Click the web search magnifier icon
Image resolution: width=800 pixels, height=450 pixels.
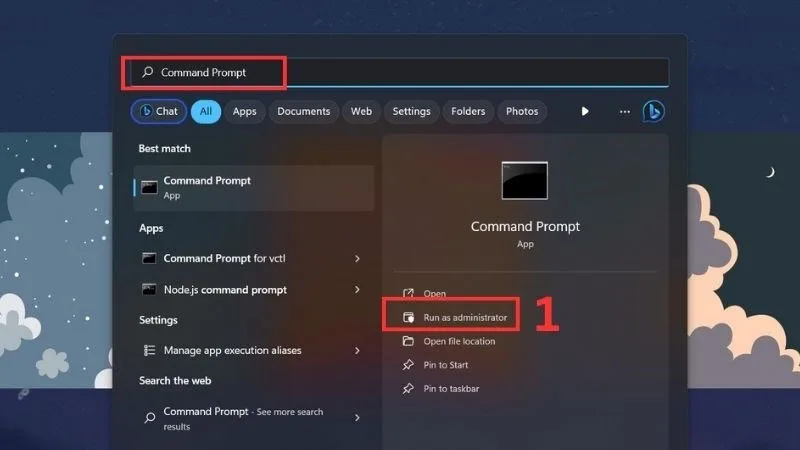(149, 418)
